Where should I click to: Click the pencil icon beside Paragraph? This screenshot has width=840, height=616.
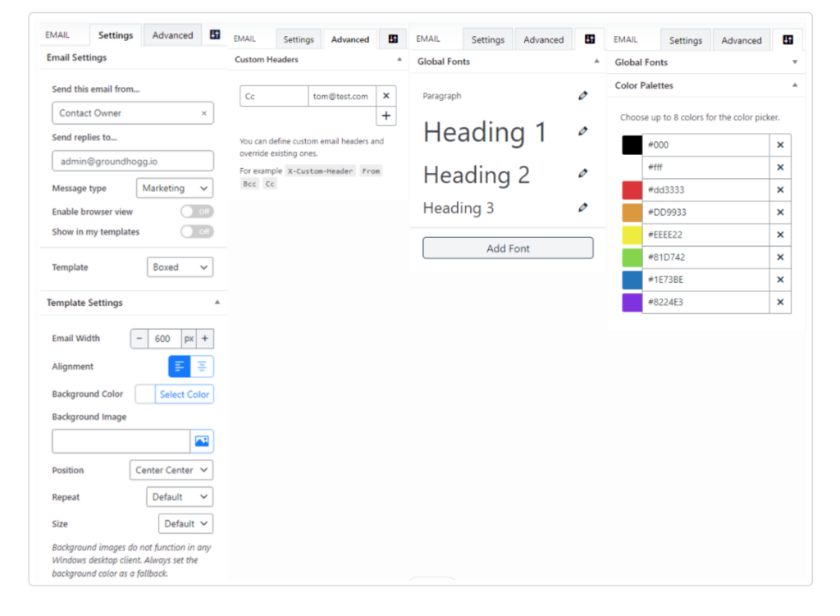[582, 96]
